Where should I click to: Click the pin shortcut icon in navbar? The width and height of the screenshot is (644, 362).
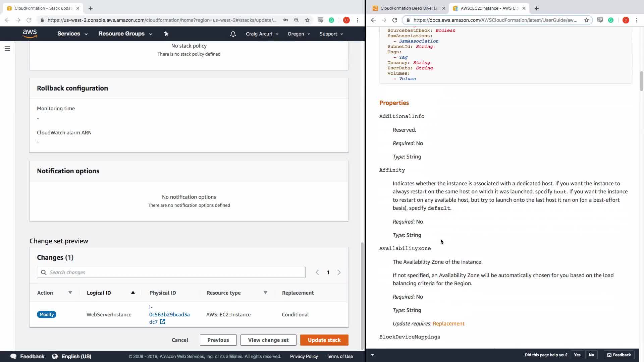166,34
